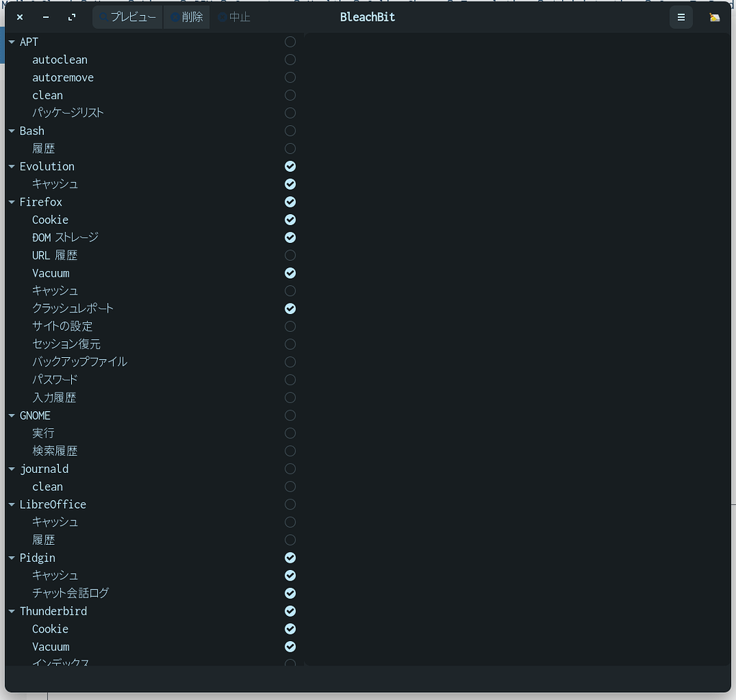Open the hamburger menu in the header bar
Image resolution: width=736 pixels, height=700 pixels.
[x=681, y=17]
